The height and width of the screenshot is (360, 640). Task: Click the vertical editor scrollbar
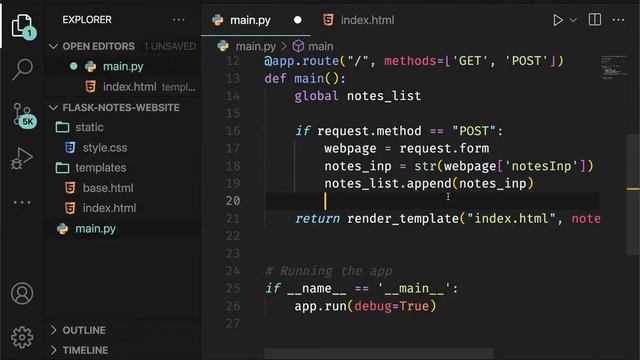633,194
